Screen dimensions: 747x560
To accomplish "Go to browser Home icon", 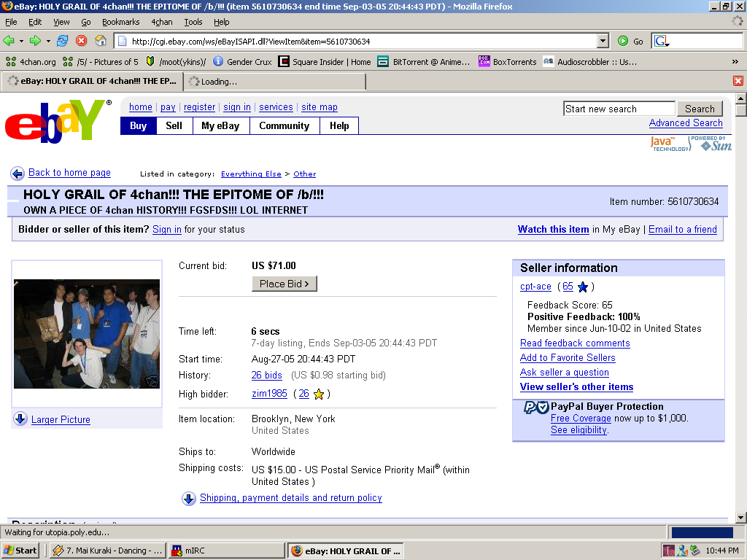I will pos(101,41).
